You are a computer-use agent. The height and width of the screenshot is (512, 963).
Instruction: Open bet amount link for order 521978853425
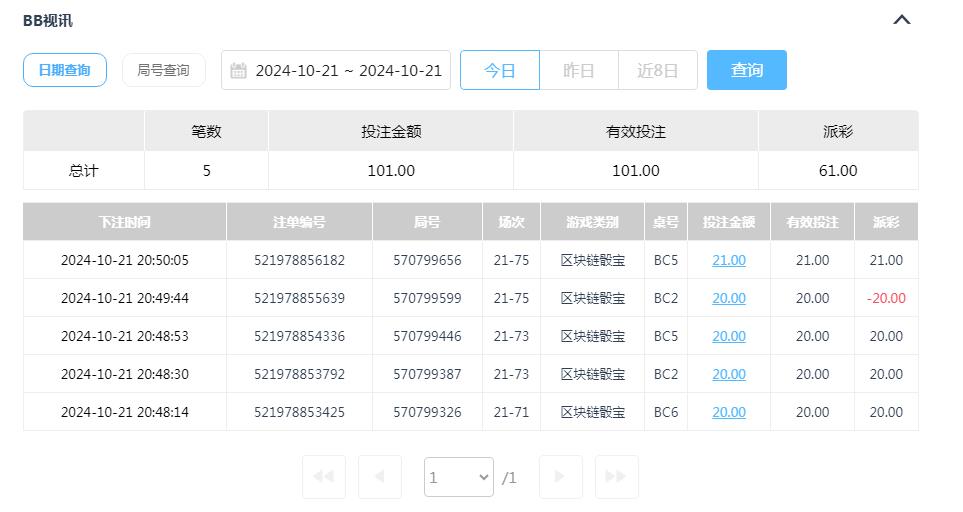(x=728, y=412)
